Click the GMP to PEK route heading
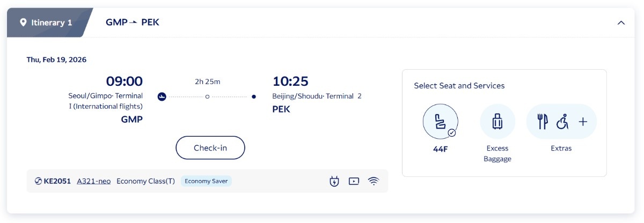 coord(133,23)
